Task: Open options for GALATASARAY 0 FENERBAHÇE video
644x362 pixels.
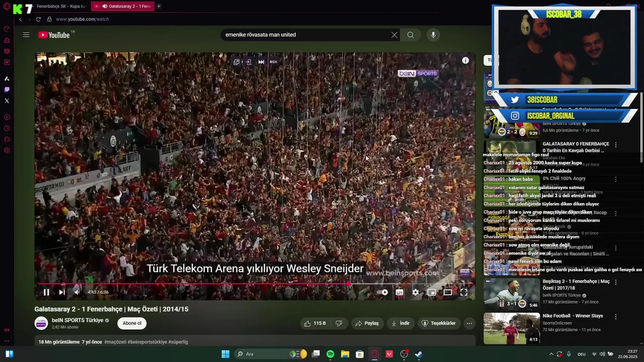Action: coord(615,145)
